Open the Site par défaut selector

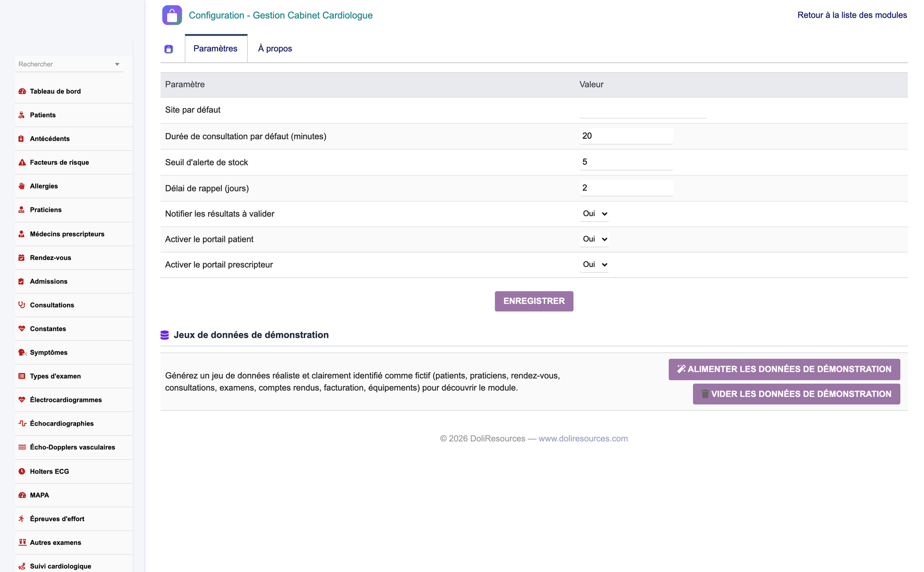pos(643,111)
